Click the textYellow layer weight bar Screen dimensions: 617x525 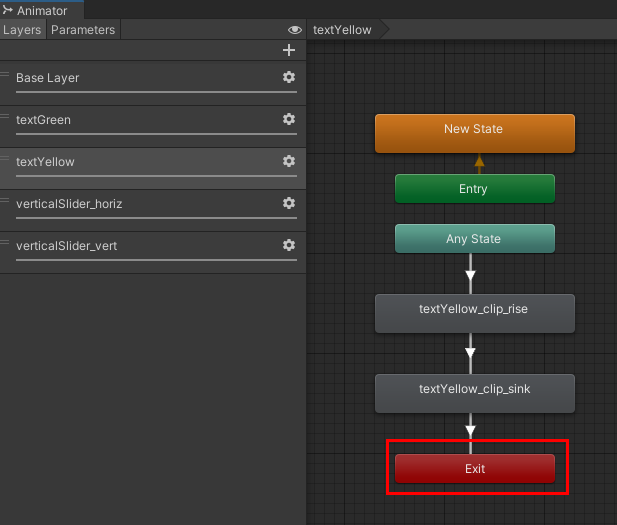pyautogui.click(x=156, y=176)
